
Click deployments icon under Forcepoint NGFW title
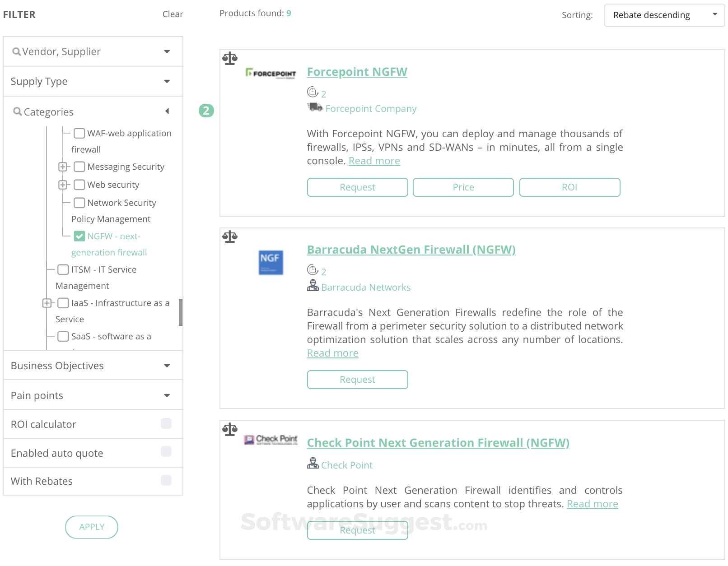313,92
